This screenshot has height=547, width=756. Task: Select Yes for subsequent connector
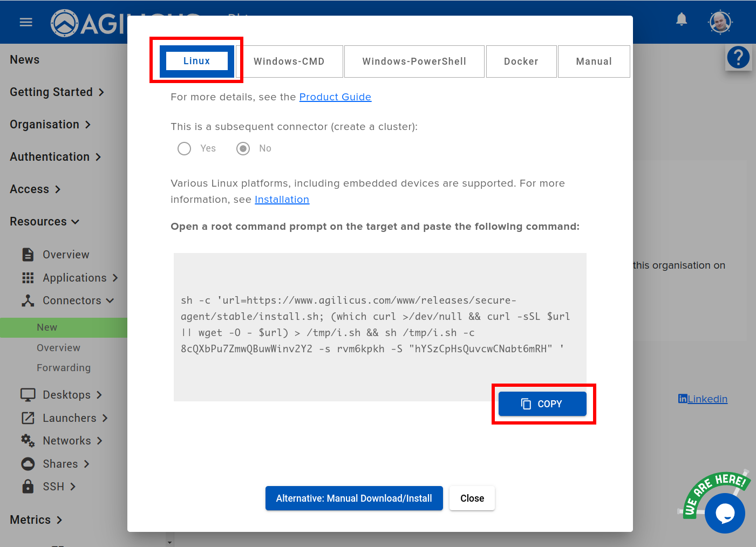click(x=185, y=148)
